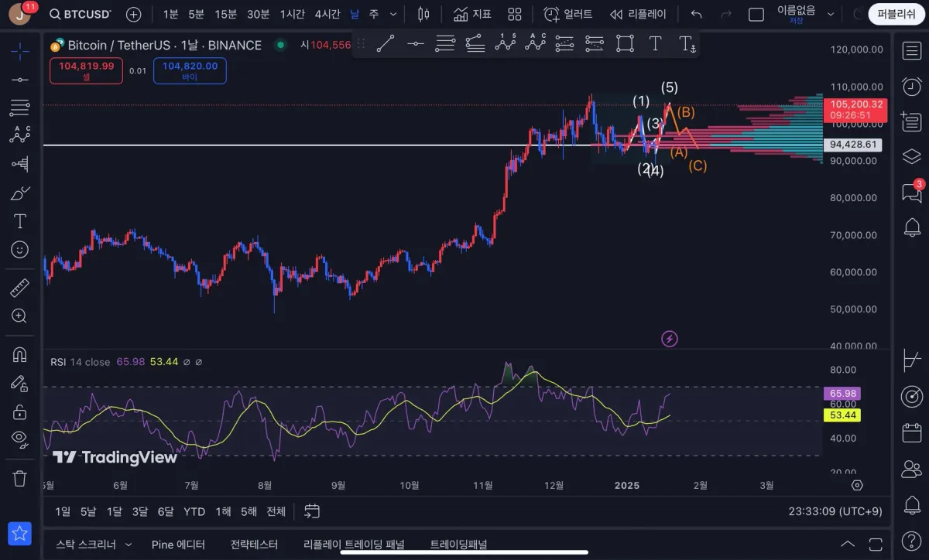Viewport: 929px width, 560px height.
Task: Switch timeframe to 15분
Action: [x=225, y=14]
